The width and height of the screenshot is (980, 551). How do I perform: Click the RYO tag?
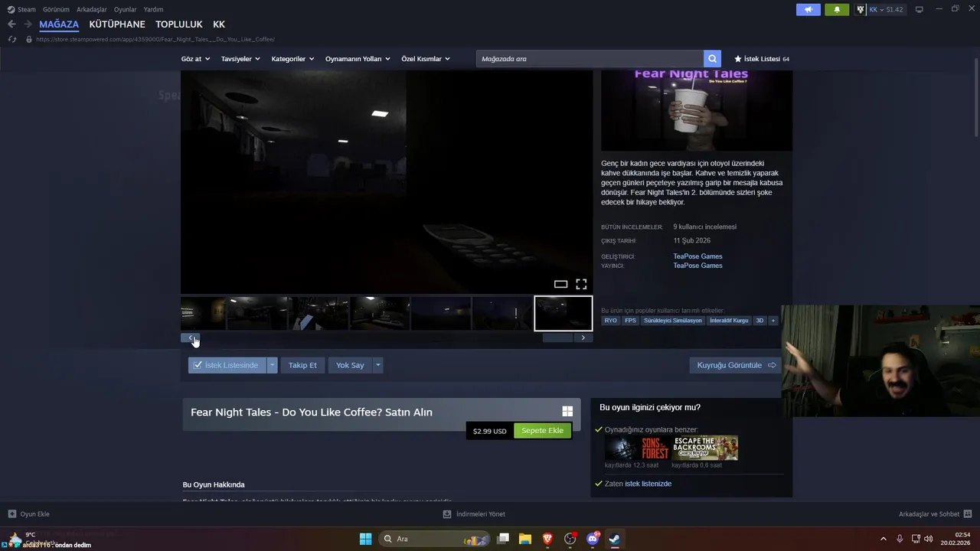click(x=610, y=321)
